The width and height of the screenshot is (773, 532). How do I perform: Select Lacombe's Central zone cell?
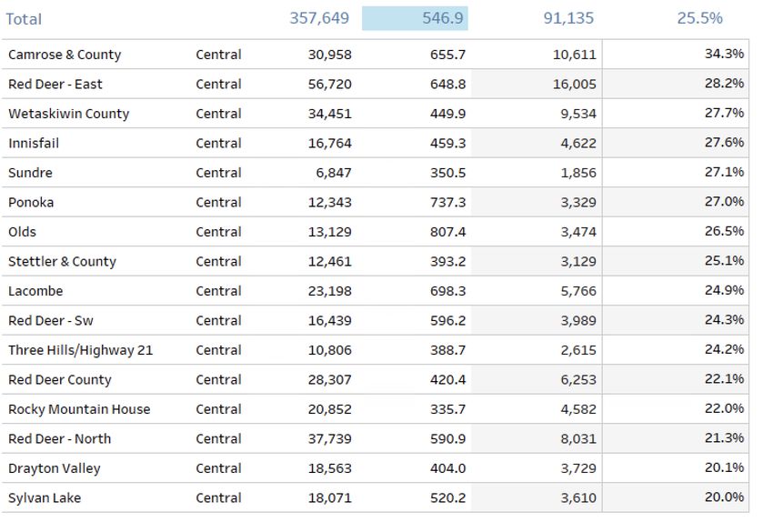click(218, 291)
